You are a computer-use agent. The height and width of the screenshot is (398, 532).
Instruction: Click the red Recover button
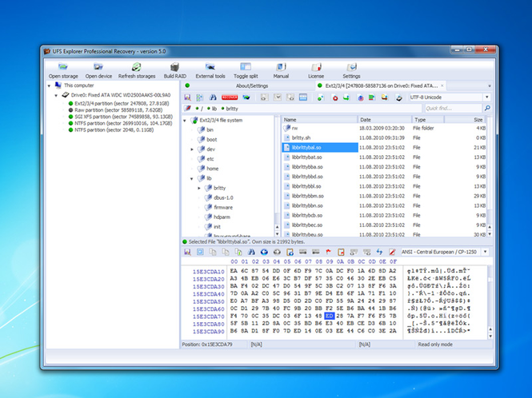[x=230, y=98]
